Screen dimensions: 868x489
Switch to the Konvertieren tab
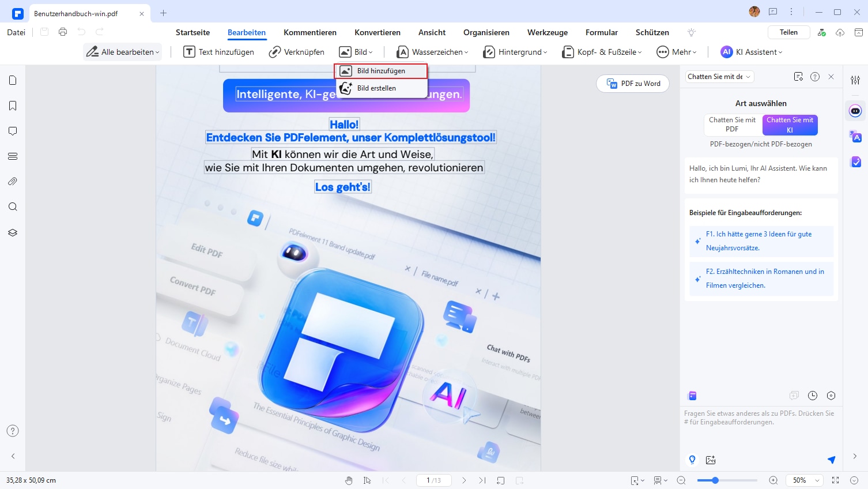click(378, 32)
